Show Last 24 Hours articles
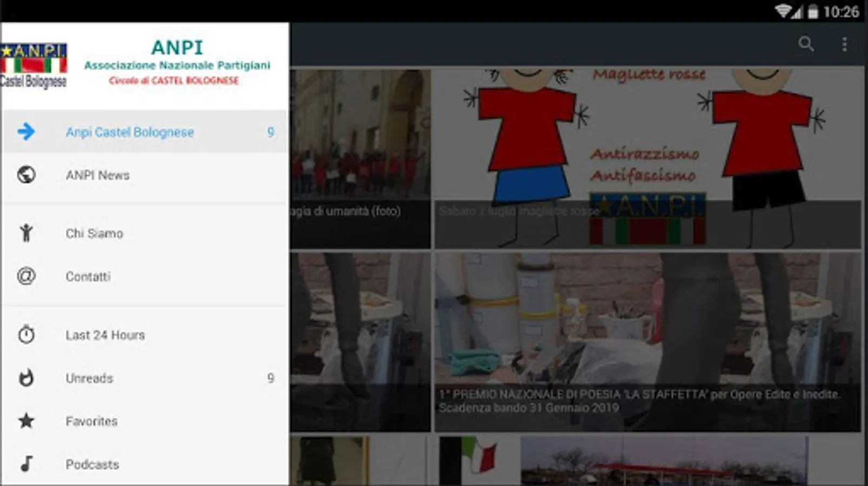 (144, 335)
